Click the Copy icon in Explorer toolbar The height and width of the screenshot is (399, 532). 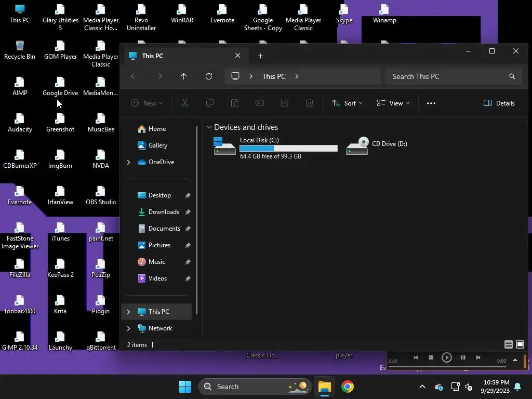point(210,103)
